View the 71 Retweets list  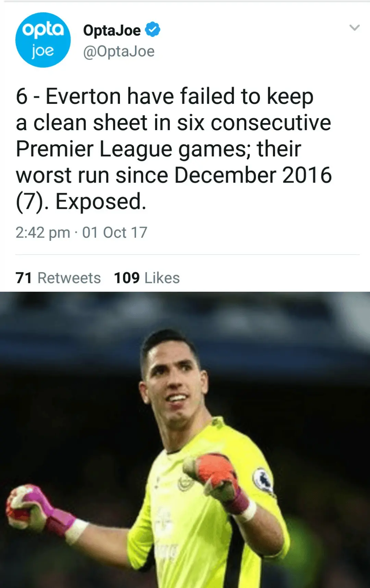(58, 278)
